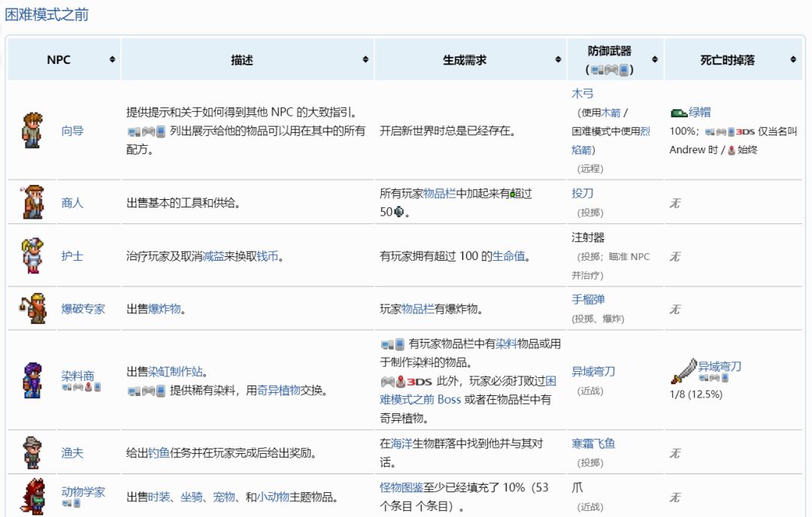Click the Guide (向导) NPC sprite

pyautogui.click(x=32, y=130)
